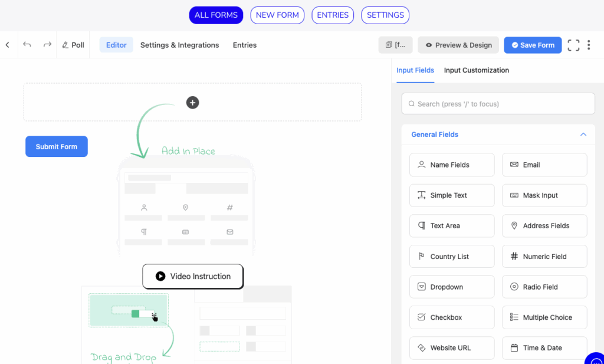Click the plus icon to add field

[x=192, y=103]
